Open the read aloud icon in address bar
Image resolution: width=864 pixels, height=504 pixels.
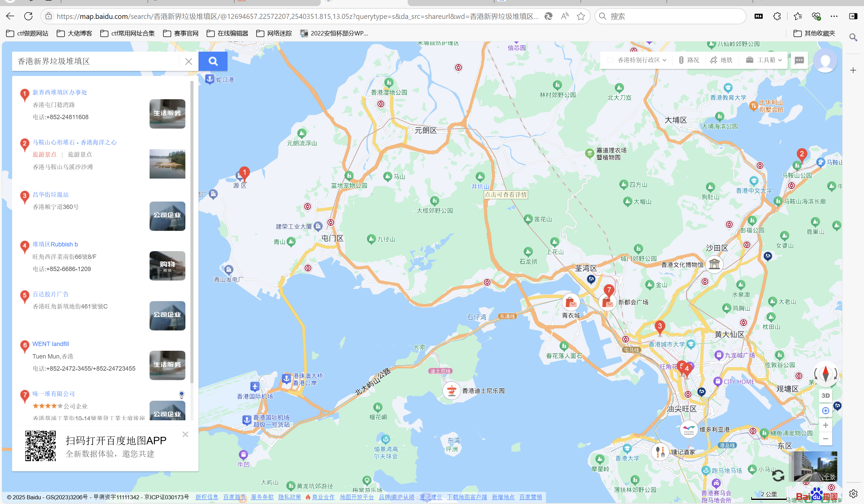tap(564, 16)
